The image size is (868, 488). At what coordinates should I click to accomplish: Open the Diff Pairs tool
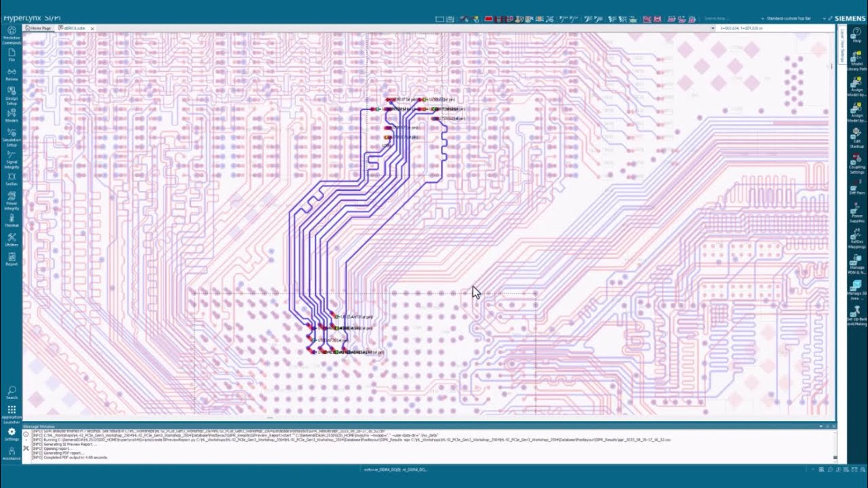(857, 188)
